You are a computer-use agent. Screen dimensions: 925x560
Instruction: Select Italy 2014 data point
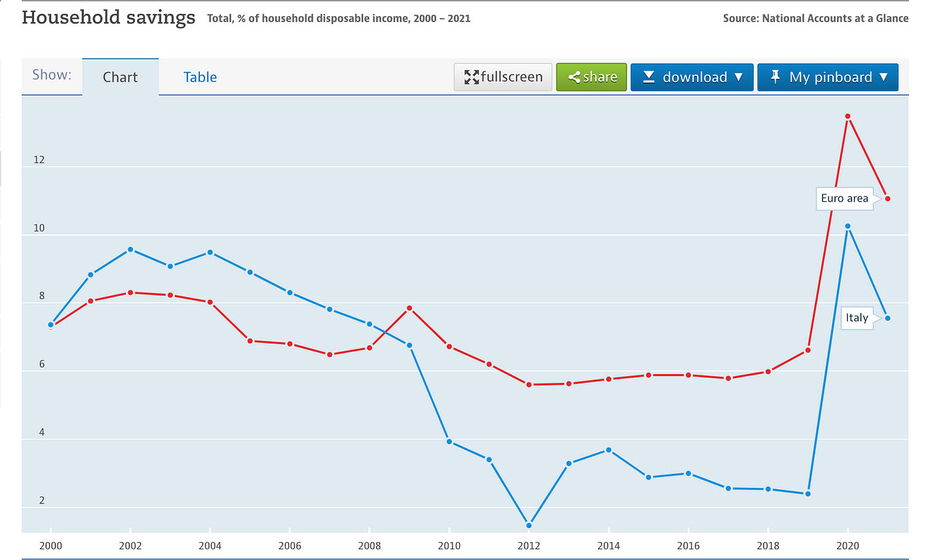608,451
